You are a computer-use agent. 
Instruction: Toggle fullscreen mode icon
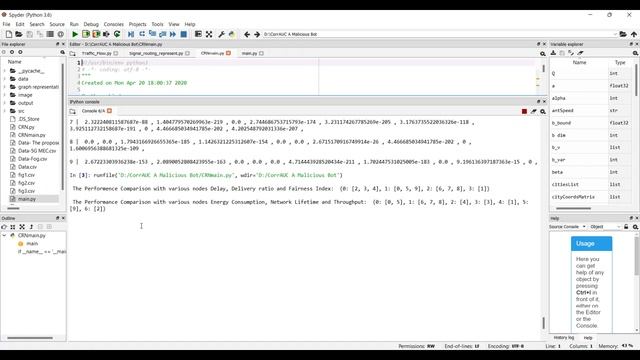pos(209,34)
